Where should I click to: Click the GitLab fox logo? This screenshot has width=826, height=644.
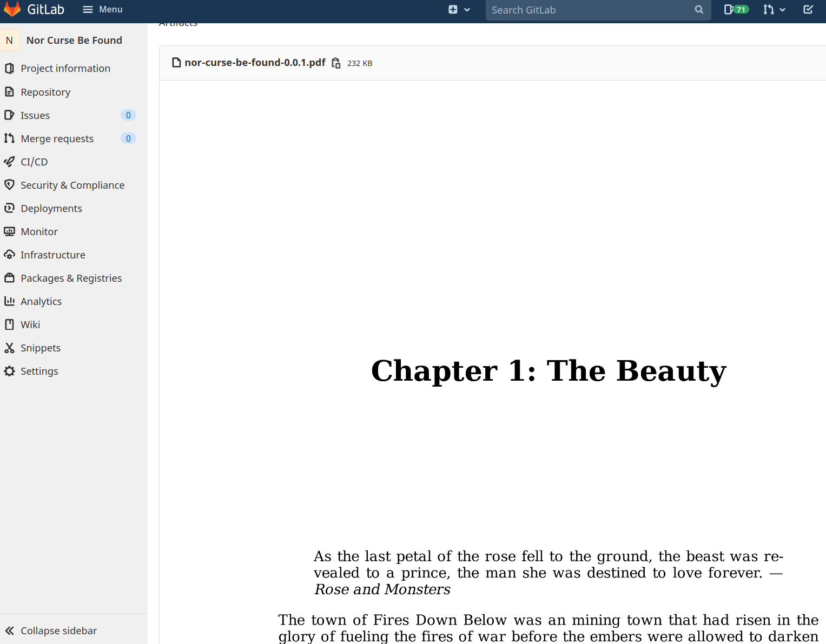12,9
